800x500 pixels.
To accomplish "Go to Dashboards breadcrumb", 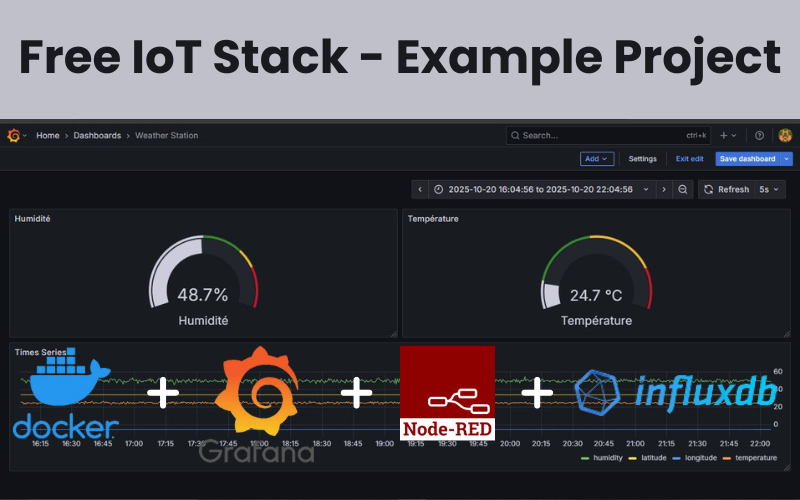I will [x=97, y=135].
